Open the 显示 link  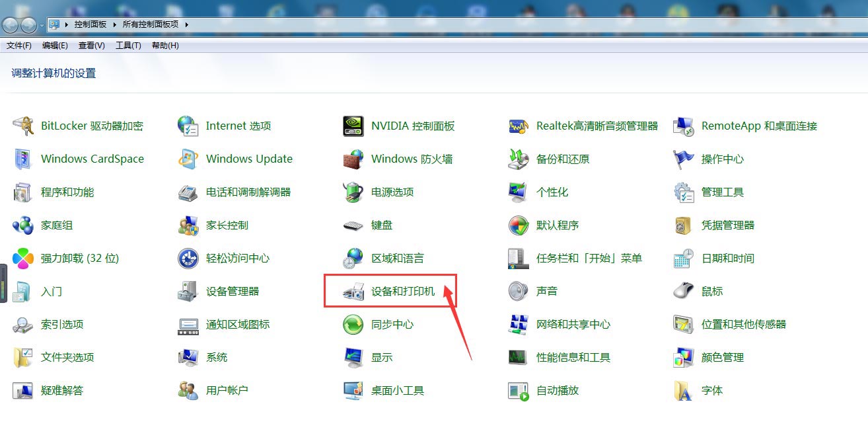pos(382,357)
